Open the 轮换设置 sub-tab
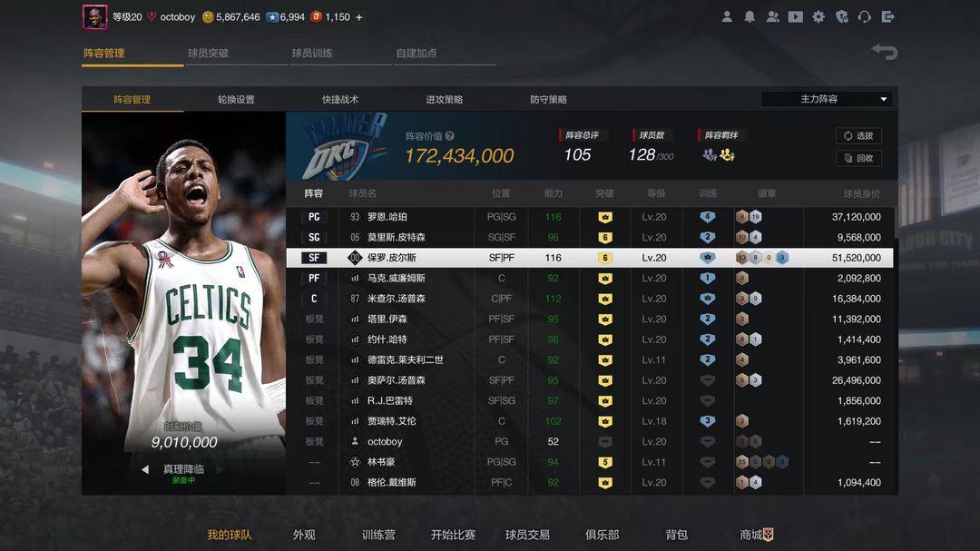Viewport: 980px width, 551px height. coord(236,100)
